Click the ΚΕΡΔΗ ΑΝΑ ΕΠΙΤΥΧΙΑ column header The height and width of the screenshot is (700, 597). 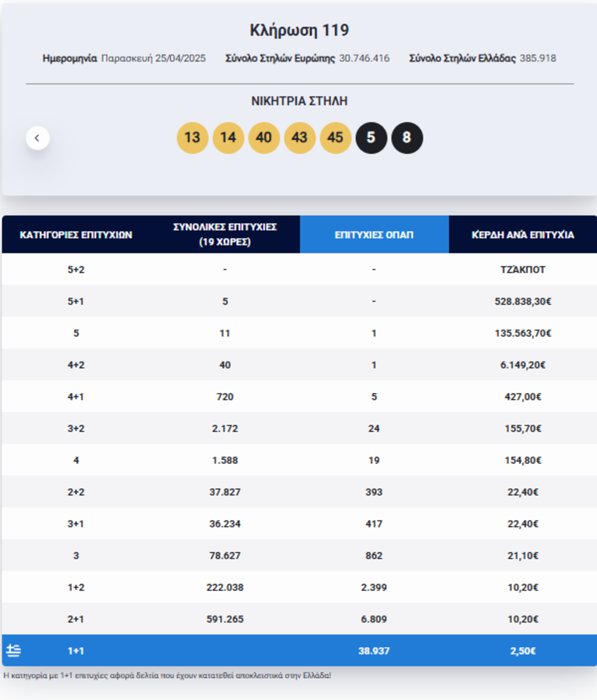point(523,235)
